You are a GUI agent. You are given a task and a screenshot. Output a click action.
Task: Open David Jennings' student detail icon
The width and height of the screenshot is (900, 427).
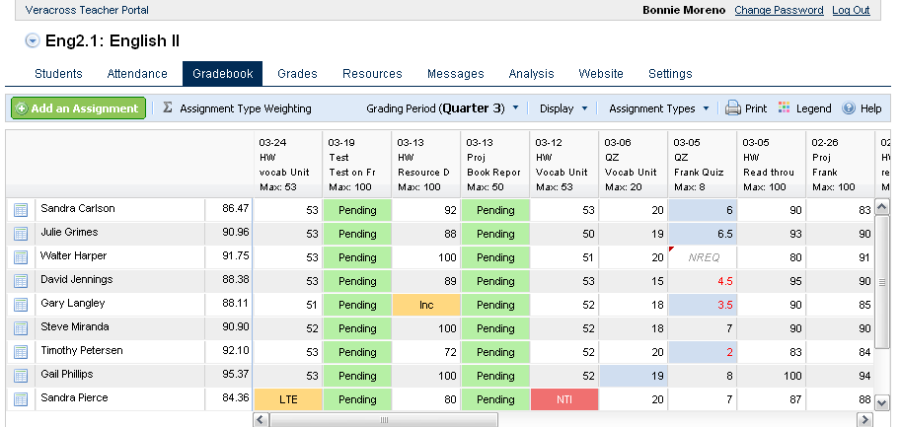click(x=21, y=281)
